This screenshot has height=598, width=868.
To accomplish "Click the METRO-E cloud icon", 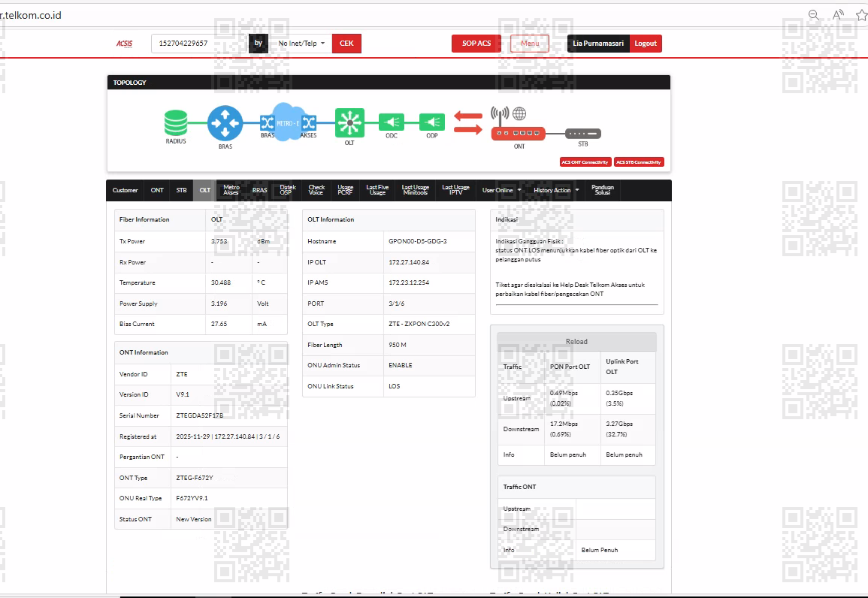I will click(287, 122).
